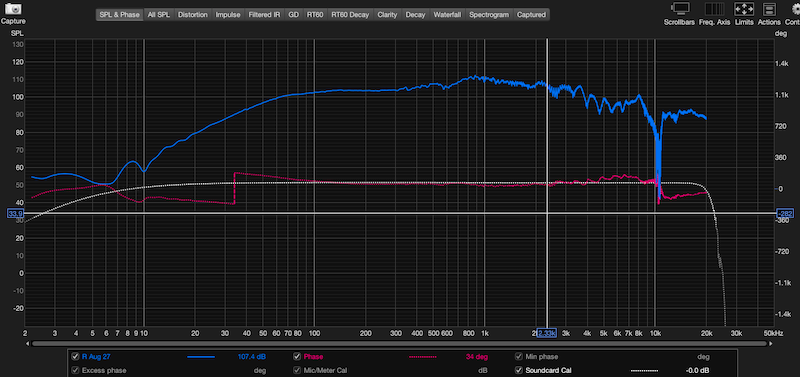The height and width of the screenshot is (377, 800).
Task: Open the Spectrogram tab
Action: point(489,15)
